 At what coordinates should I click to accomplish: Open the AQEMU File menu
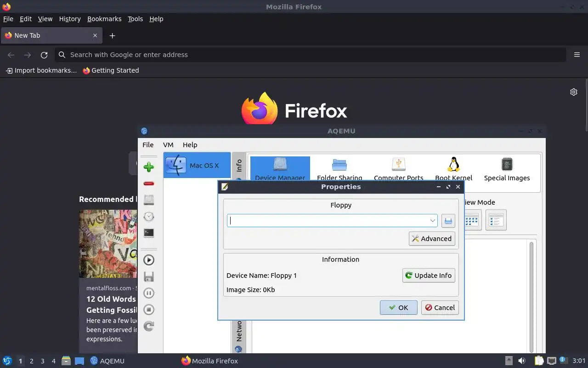coord(148,144)
